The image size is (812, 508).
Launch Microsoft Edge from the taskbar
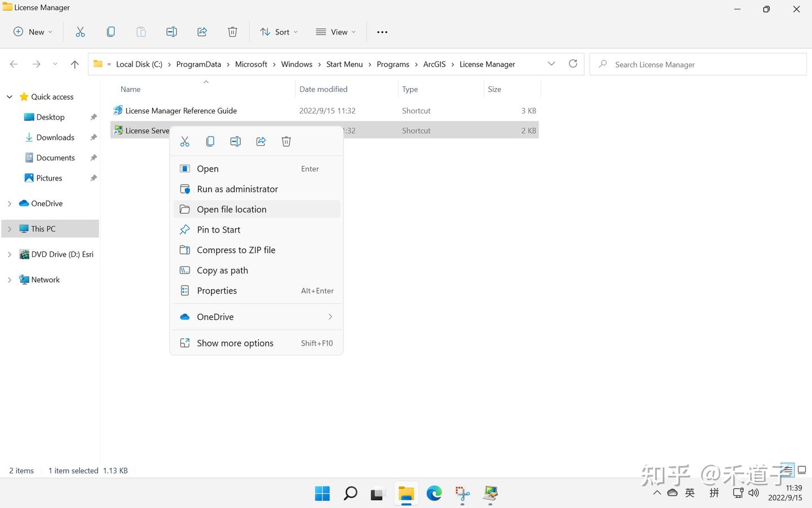point(434,493)
